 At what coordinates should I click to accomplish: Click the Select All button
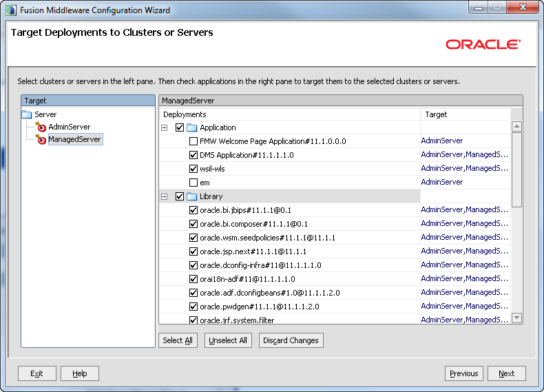coord(178,340)
